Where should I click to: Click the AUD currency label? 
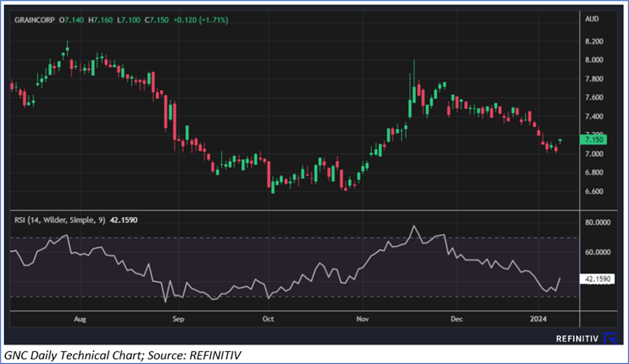(x=592, y=19)
